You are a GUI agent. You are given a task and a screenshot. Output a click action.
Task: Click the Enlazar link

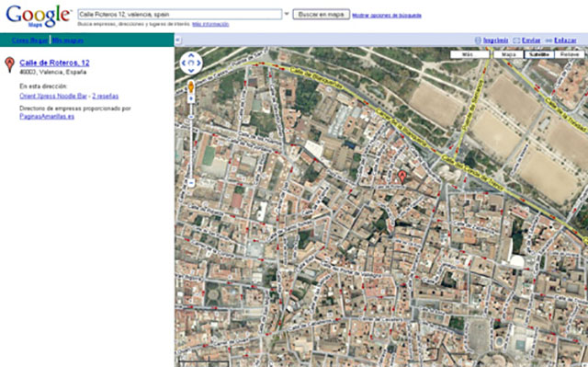[565, 40]
